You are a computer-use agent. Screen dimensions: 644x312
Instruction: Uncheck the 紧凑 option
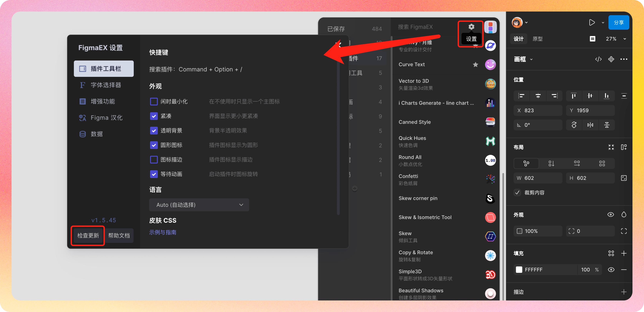(154, 116)
